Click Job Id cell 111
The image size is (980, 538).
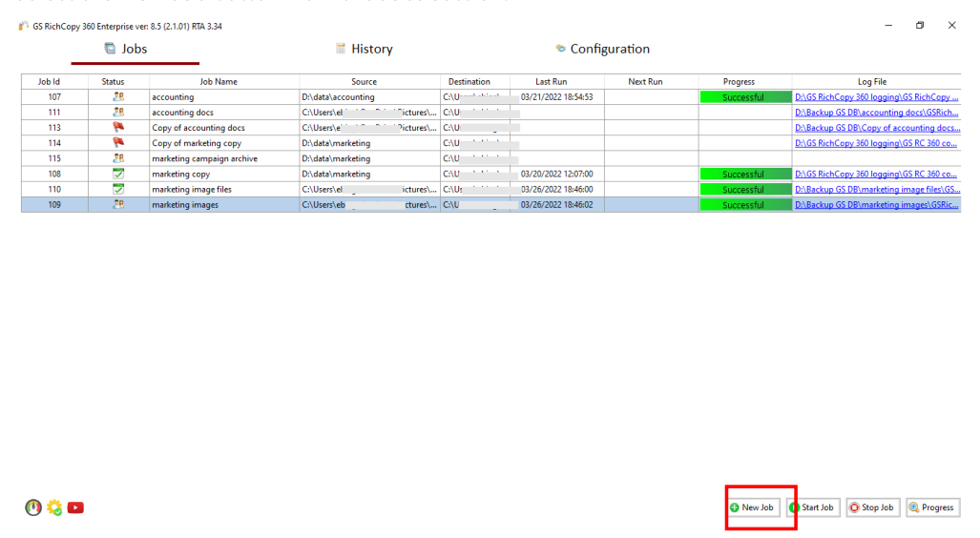coord(54,113)
